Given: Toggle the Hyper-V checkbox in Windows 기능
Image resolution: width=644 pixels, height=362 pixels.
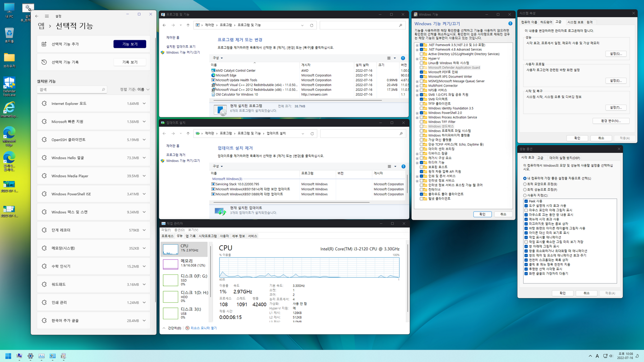Looking at the screenshot, I should tap(422, 59).
